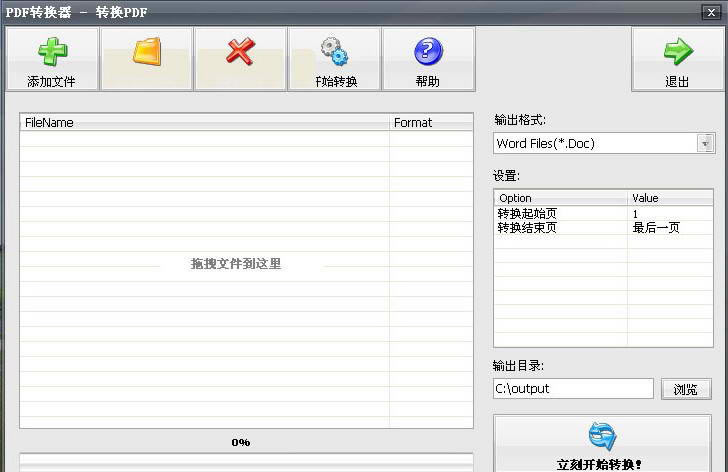Click the start page value 1
728x472 pixels.
[x=635, y=214]
